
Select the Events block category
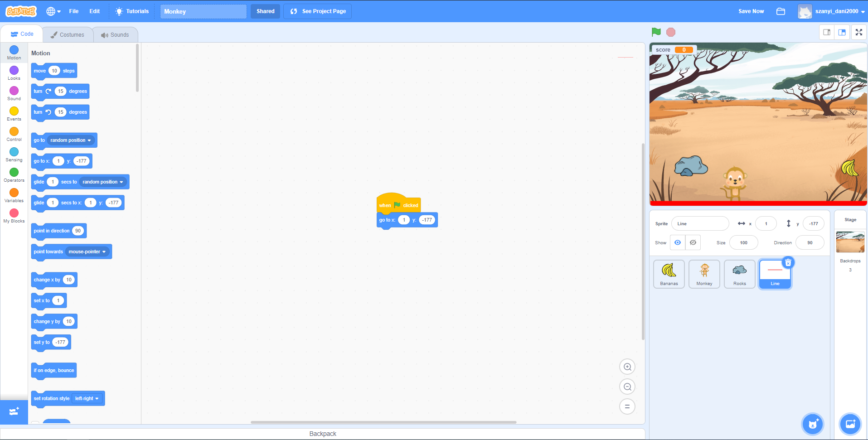pyautogui.click(x=14, y=114)
